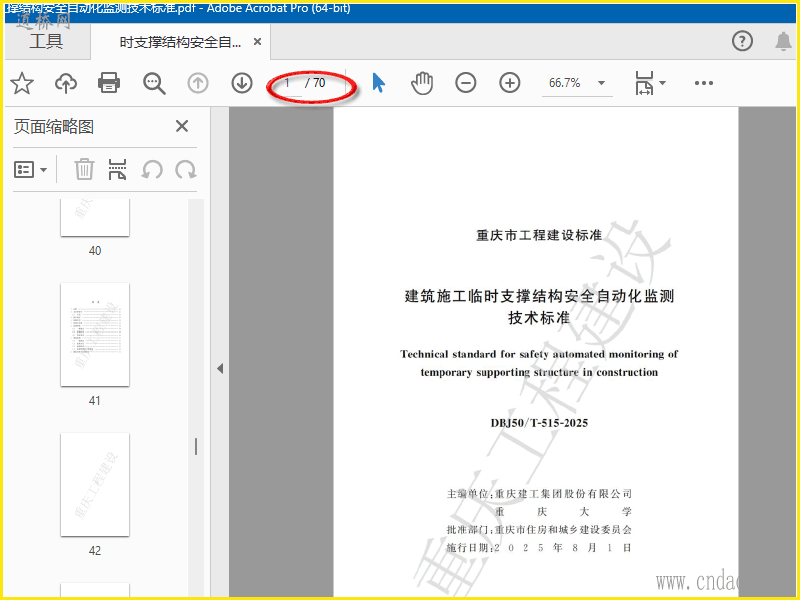Image resolution: width=800 pixels, height=600 pixels.
Task: Open more tools ellipsis menu
Action: (x=704, y=83)
